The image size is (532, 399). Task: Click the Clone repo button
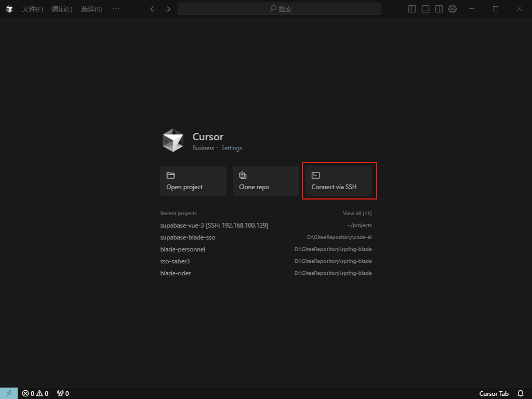tap(265, 181)
